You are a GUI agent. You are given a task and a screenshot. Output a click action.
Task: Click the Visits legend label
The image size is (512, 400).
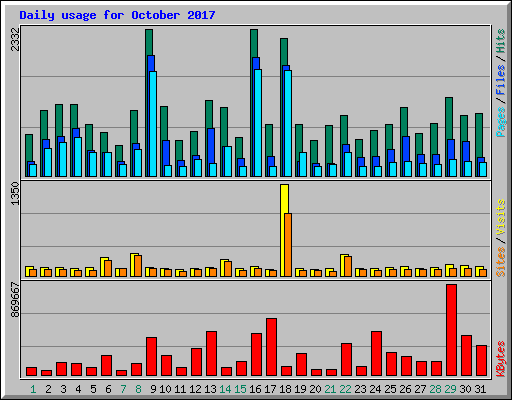(500, 217)
